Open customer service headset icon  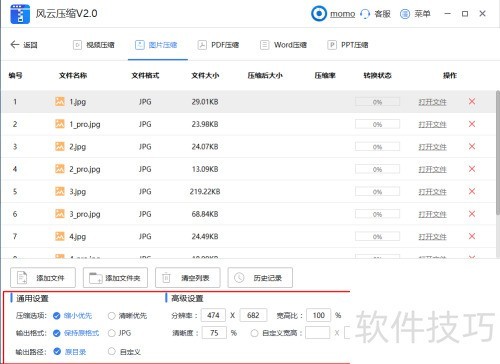(365, 14)
